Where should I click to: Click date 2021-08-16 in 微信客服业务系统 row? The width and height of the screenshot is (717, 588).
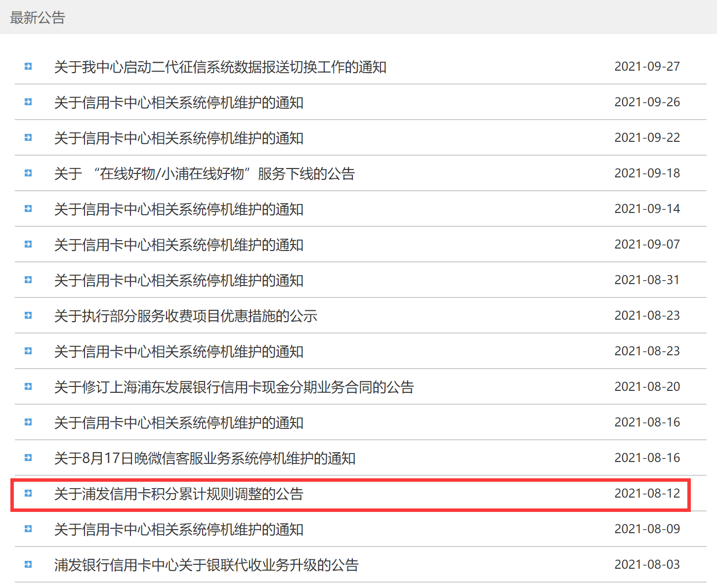647,458
